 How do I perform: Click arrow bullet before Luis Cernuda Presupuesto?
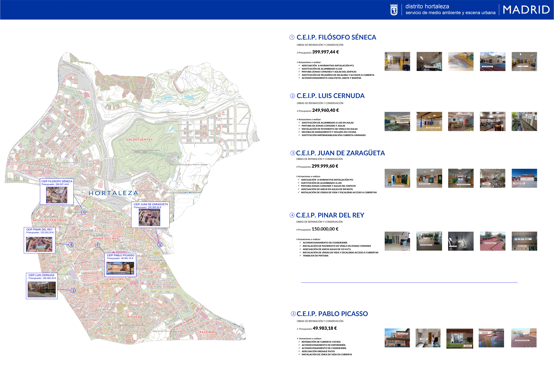298,111
